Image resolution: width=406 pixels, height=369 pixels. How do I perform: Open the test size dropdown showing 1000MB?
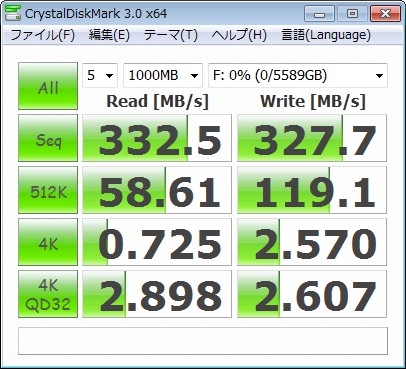click(163, 75)
